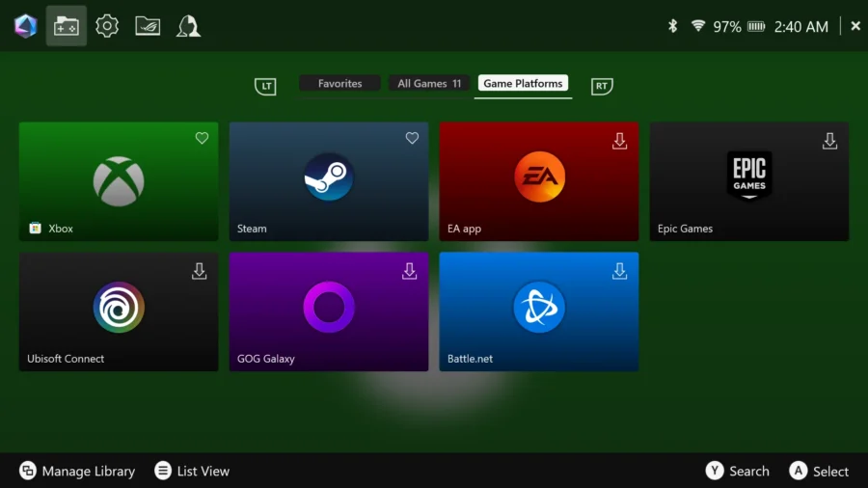Click the GOG Galaxy tile label
Viewport: 868px width, 488px height.
(x=266, y=359)
